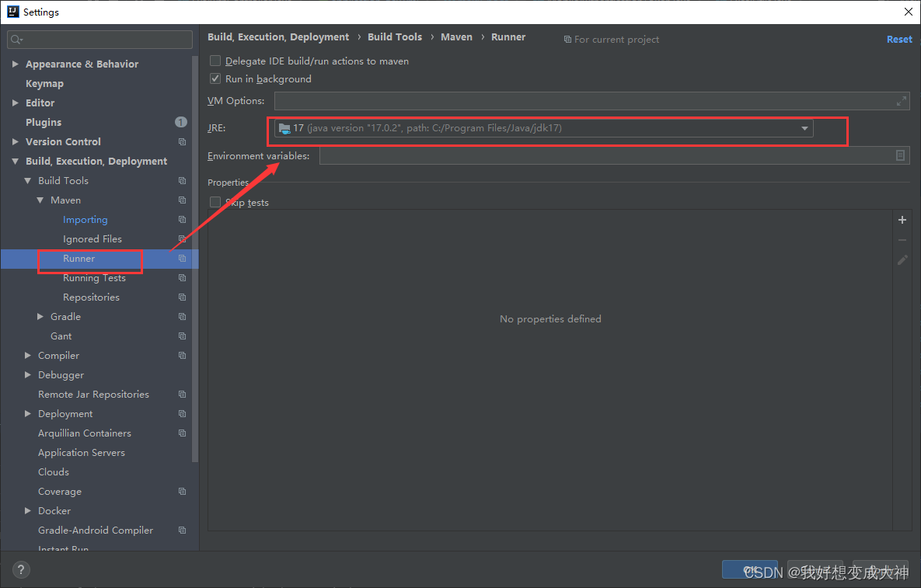Click Build Tools in the breadcrumb
The width and height of the screenshot is (921, 588).
(395, 37)
